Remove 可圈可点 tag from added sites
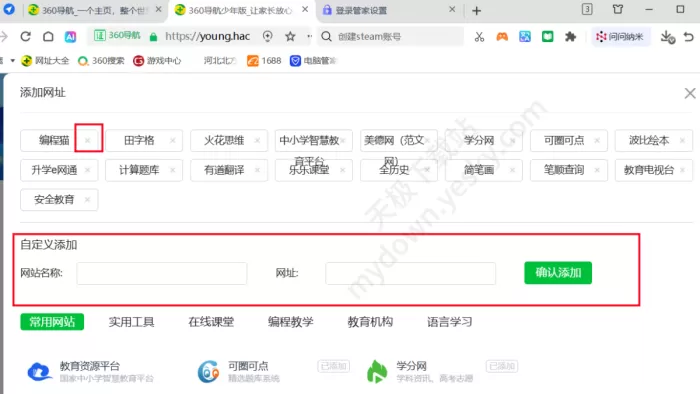Image resolution: width=700 pixels, height=394 pixels. click(x=597, y=141)
